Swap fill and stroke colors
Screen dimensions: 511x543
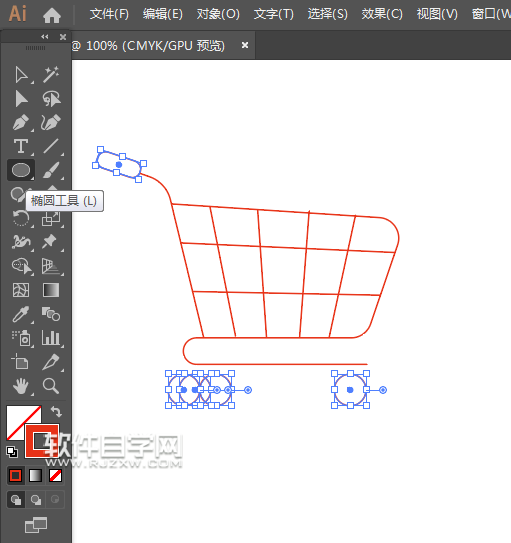click(x=56, y=411)
